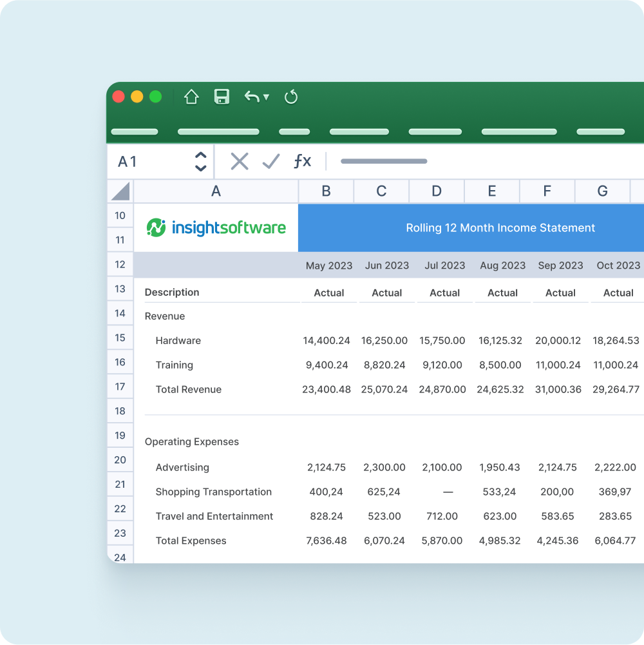Confirm cell entry with the checkmark icon
Image resolution: width=644 pixels, height=645 pixels.
pos(270,161)
